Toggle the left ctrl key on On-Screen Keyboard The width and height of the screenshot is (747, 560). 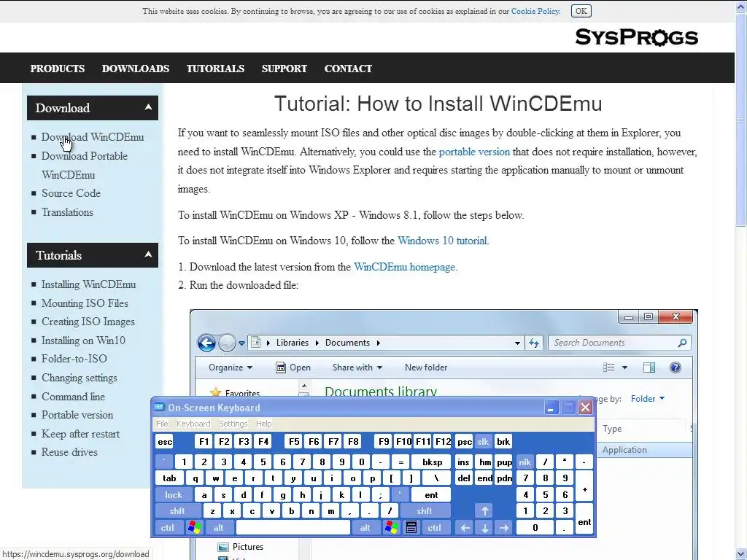(167, 528)
